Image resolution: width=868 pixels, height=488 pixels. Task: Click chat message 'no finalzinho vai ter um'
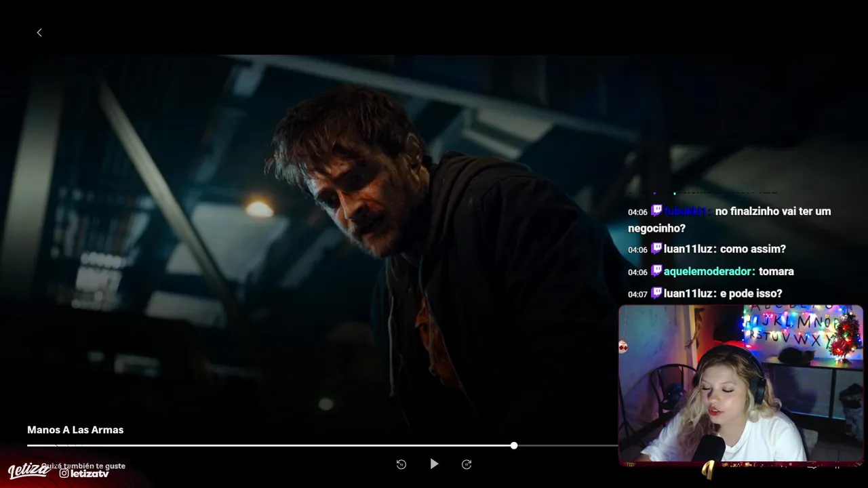pos(773,211)
